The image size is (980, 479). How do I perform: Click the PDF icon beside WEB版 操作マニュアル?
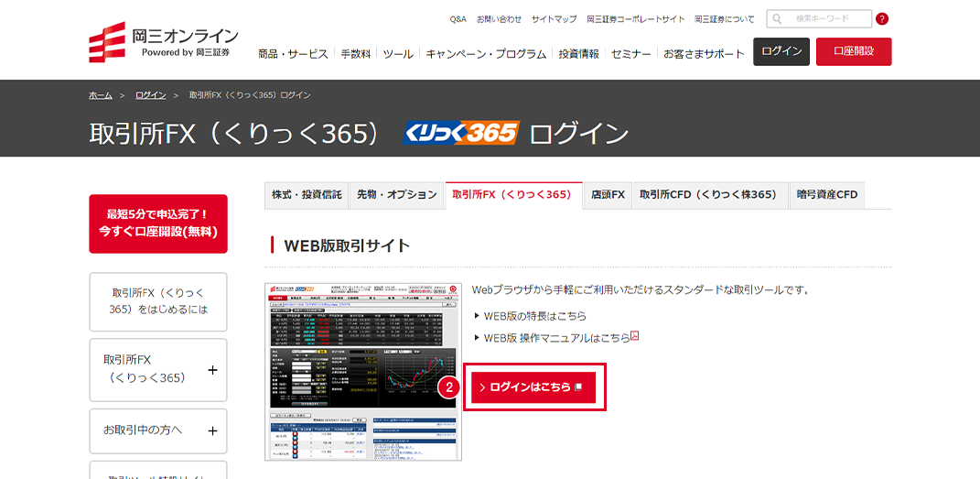[x=634, y=336]
